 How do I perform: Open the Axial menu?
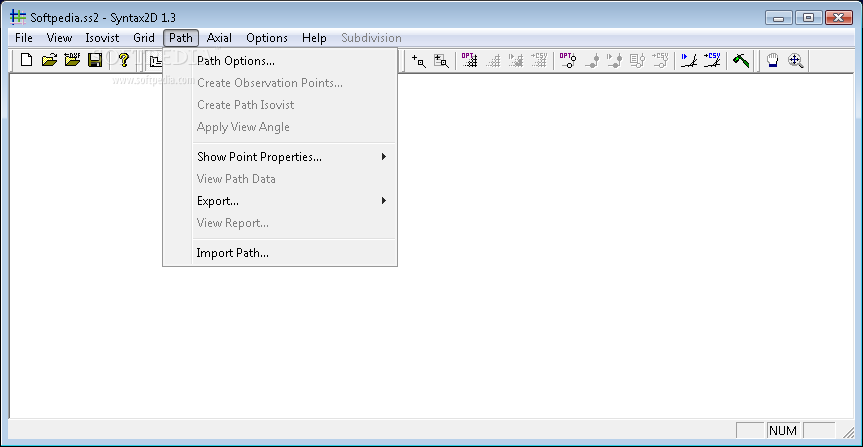coord(219,38)
